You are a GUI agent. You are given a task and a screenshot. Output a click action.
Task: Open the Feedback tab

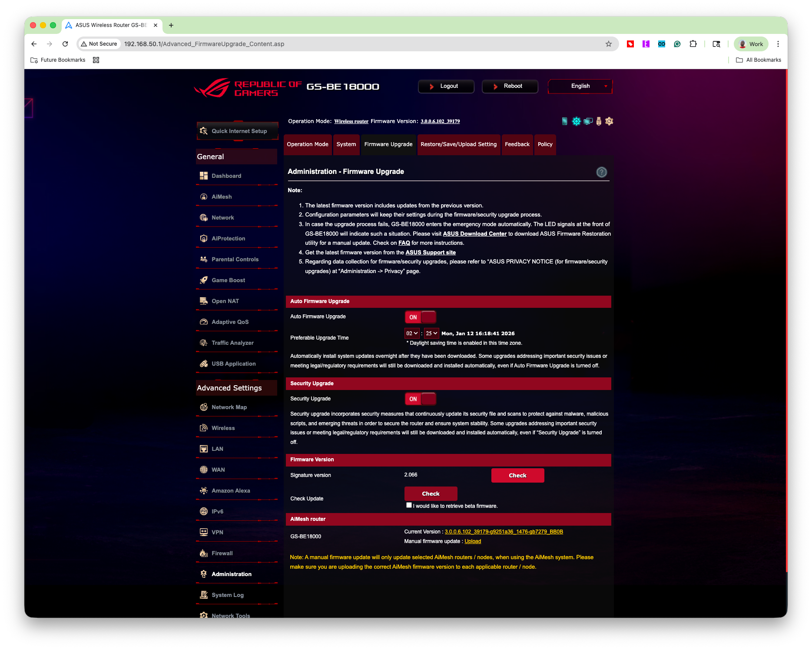517,144
